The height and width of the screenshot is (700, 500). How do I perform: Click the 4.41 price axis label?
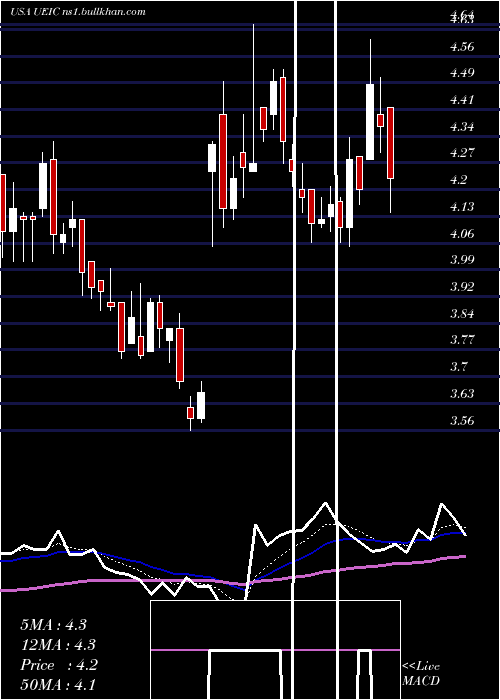462,99
